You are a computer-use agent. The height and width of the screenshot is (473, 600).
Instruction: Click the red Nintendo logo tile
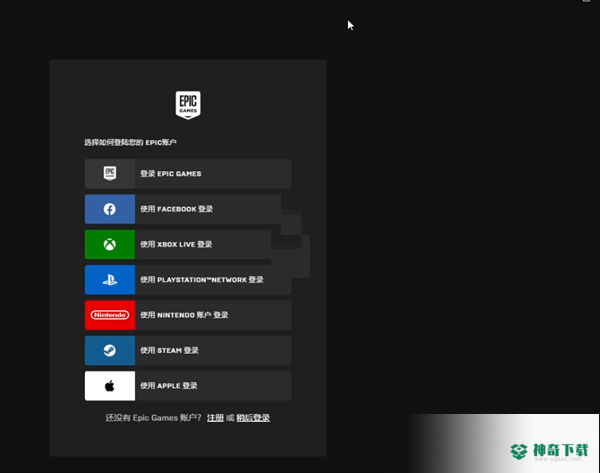click(110, 315)
